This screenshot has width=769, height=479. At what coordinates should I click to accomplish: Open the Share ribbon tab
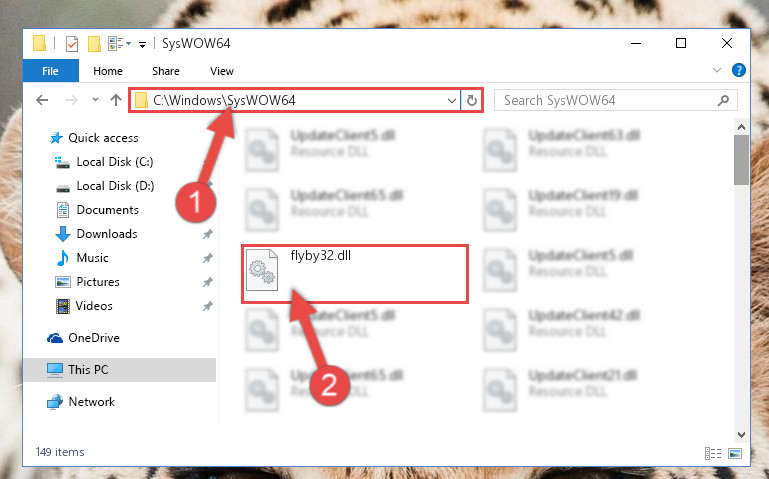tap(166, 71)
